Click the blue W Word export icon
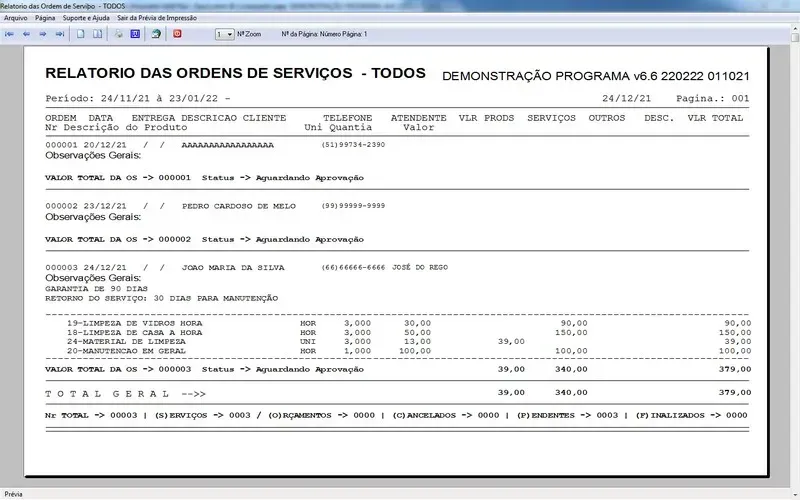Image resolution: width=800 pixels, height=500 pixels. [135, 34]
